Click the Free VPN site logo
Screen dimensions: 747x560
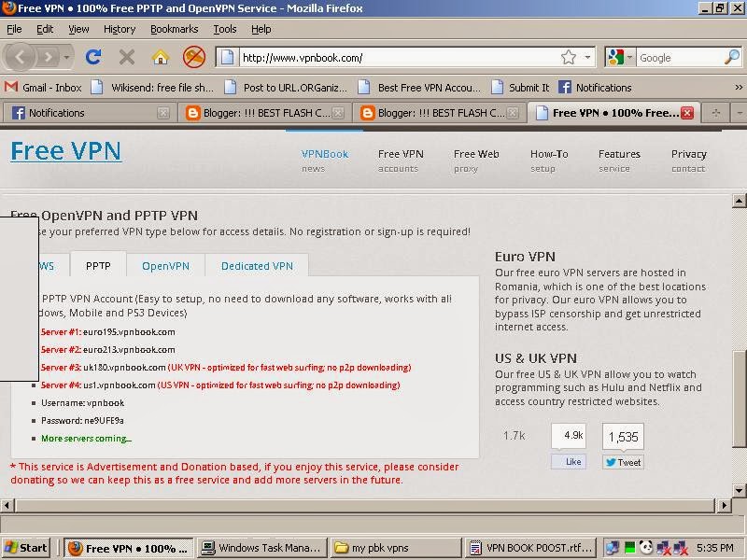pyautogui.click(x=65, y=151)
